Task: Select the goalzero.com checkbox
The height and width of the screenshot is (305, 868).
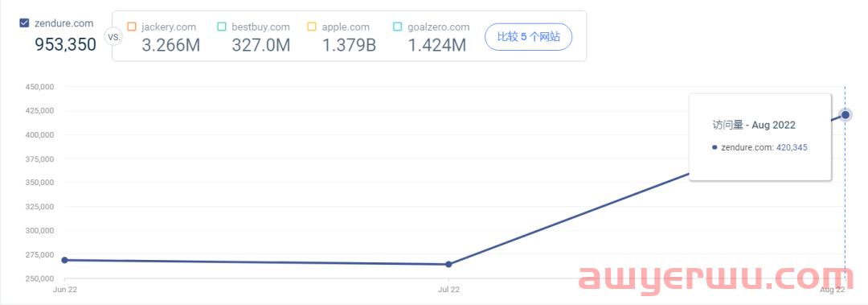Action: [x=397, y=27]
